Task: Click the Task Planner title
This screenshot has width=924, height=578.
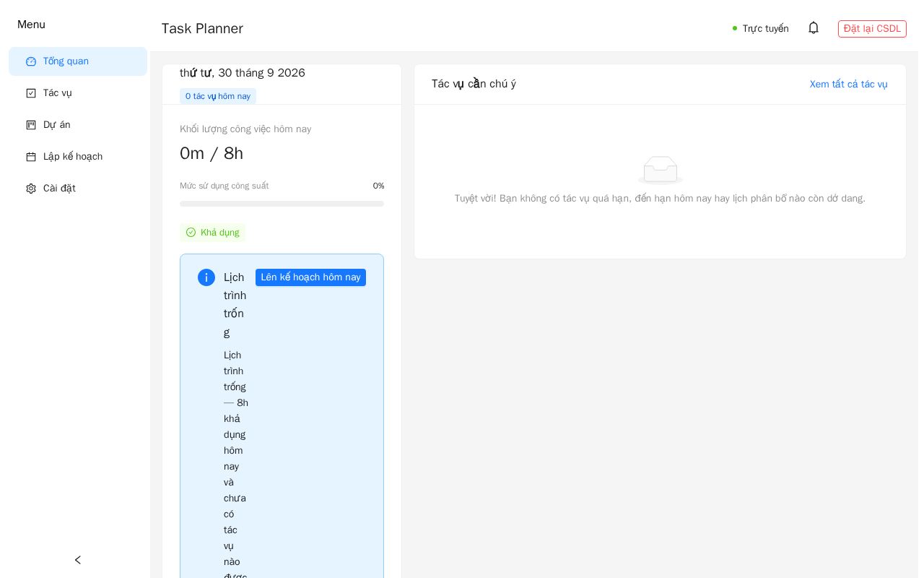Action: pos(202,29)
